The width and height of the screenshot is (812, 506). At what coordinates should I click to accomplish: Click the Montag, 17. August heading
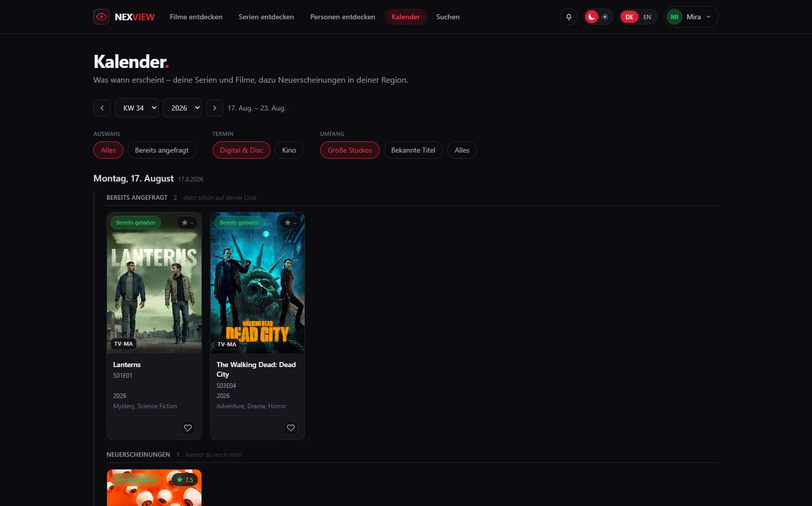pyautogui.click(x=133, y=178)
